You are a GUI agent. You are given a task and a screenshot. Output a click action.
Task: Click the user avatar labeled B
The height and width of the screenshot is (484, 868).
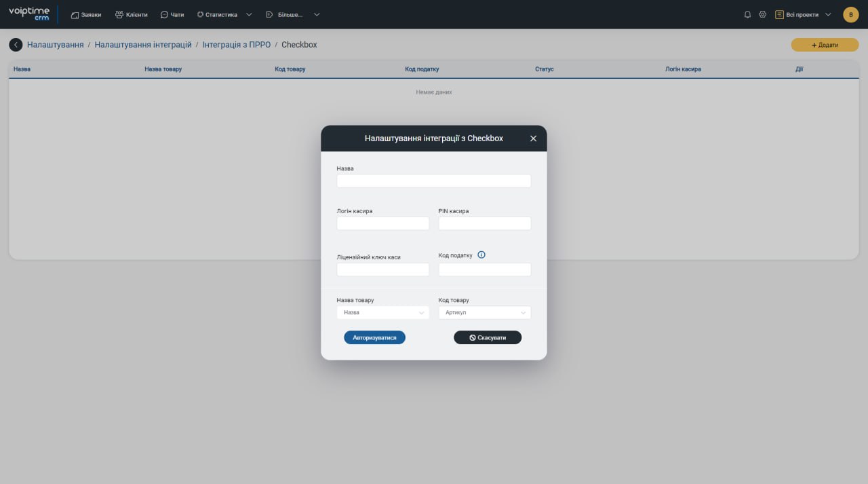point(850,14)
